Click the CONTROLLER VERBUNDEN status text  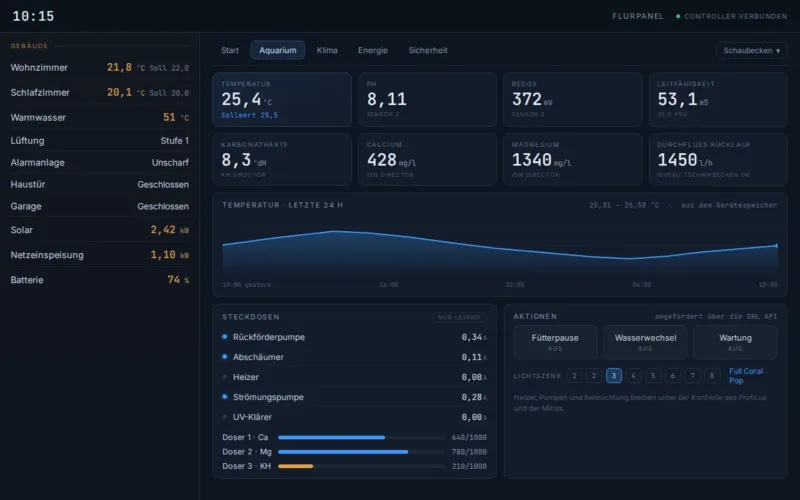point(735,16)
